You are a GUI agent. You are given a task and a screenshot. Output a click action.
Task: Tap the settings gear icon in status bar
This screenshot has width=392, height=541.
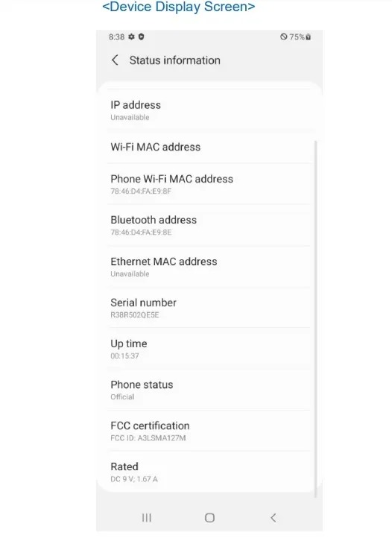tap(131, 37)
